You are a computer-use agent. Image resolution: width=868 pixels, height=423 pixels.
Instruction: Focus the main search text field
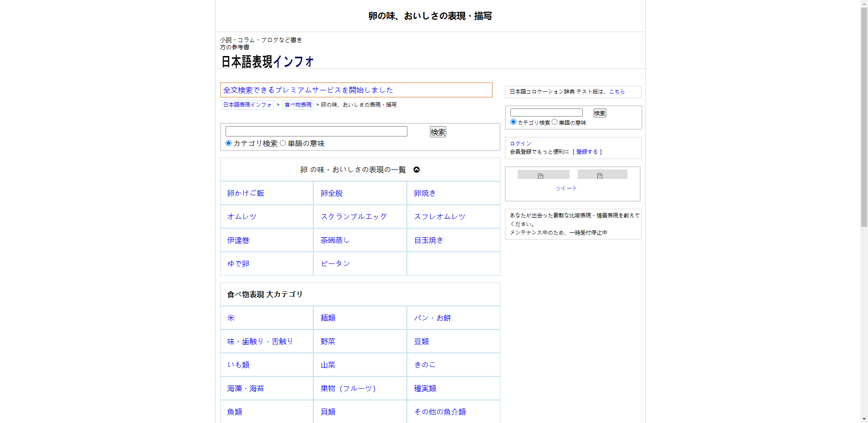(316, 132)
